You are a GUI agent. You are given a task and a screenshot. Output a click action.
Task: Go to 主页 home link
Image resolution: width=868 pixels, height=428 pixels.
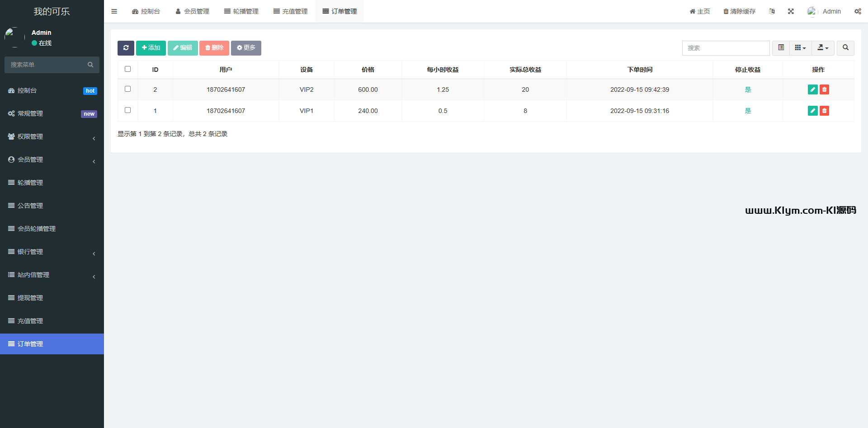700,11
